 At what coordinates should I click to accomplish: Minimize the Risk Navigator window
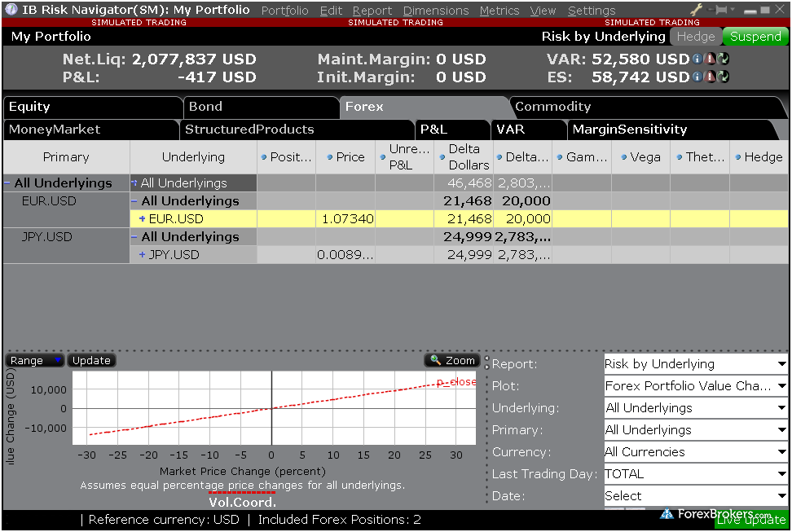[750, 11]
